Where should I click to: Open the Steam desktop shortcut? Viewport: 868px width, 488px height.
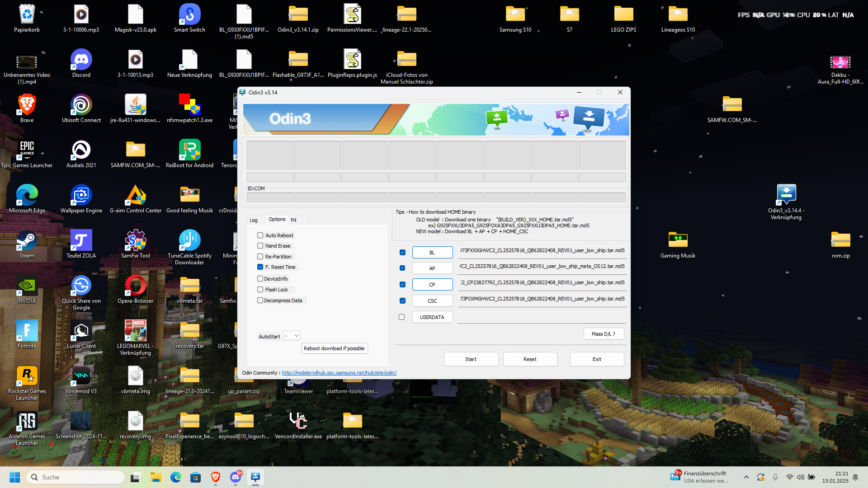click(x=27, y=241)
